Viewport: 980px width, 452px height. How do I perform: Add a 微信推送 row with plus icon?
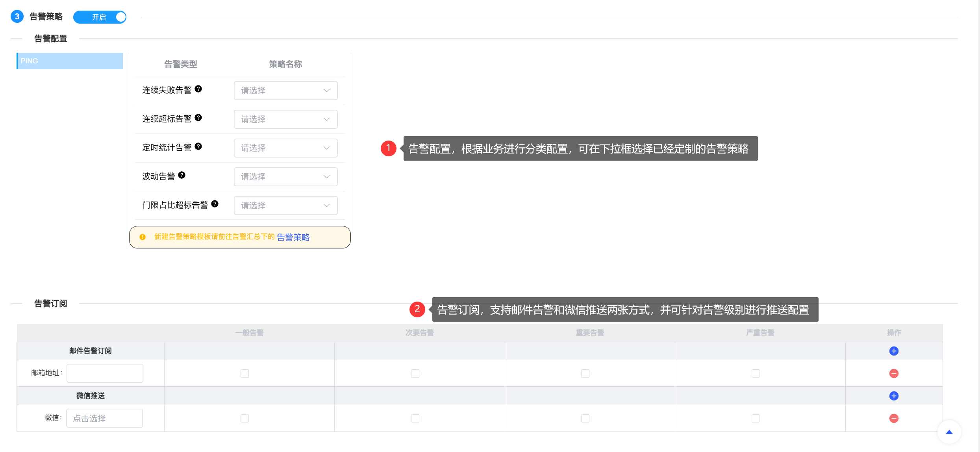pyautogui.click(x=894, y=396)
